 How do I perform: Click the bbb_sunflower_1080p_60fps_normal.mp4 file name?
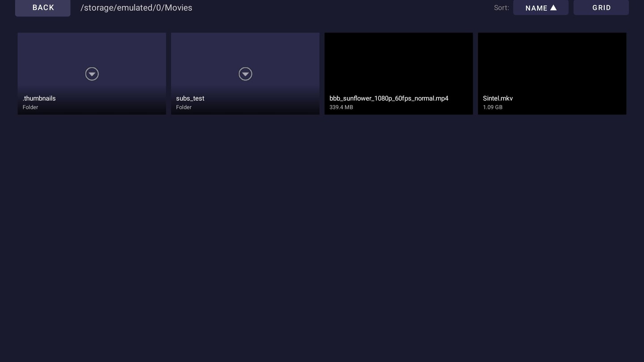tap(389, 98)
